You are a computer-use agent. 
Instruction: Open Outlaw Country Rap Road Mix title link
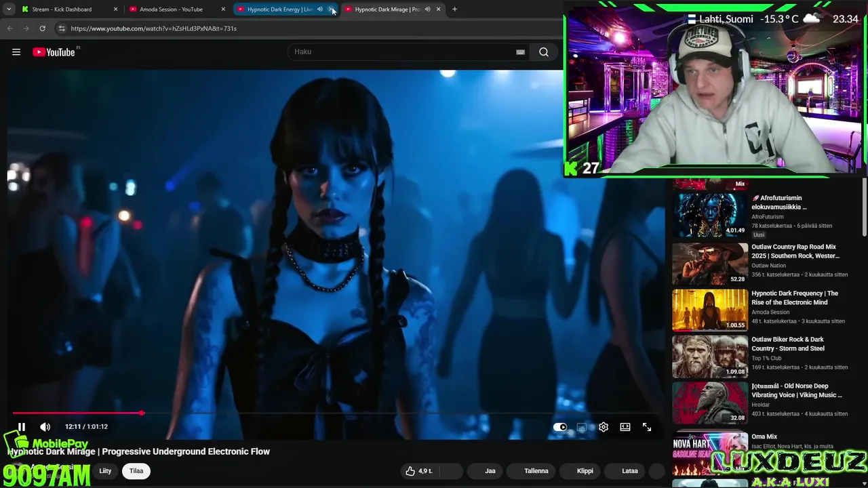tap(795, 251)
